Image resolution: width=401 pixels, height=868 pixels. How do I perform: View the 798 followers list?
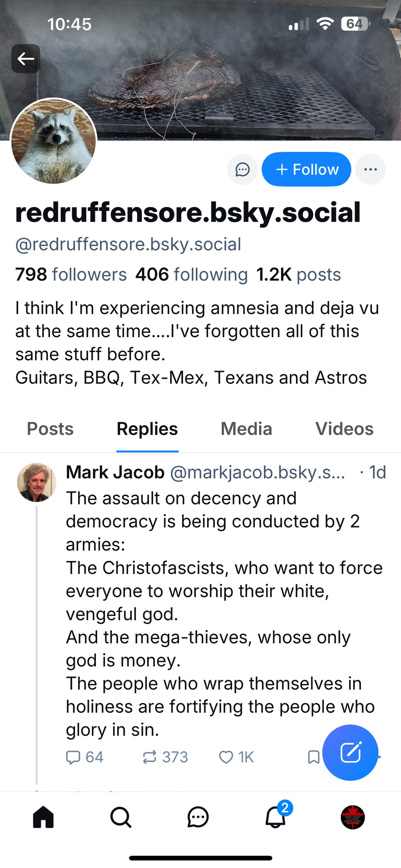tap(71, 275)
